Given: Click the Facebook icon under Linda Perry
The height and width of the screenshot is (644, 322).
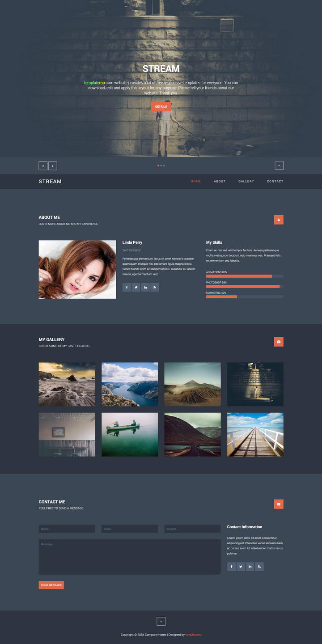Looking at the screenshot, I should [x=127, y=287].
